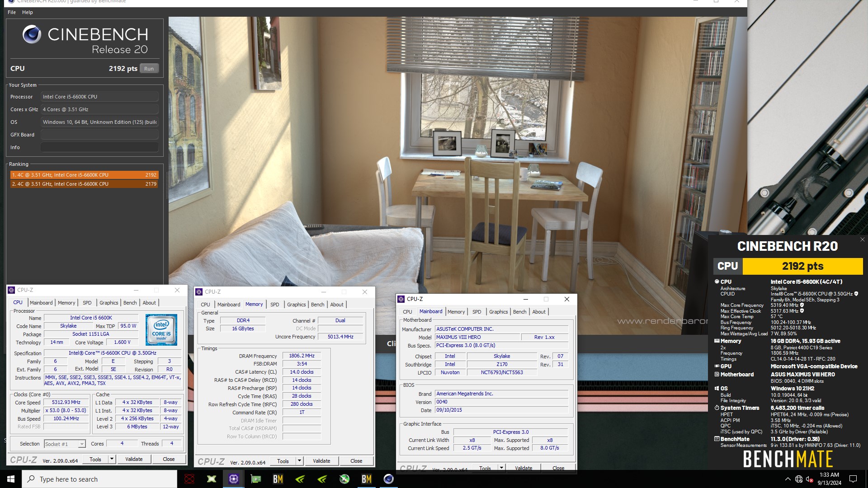
Task: Switch to Bench tab in the first CPU-Z window
Action: click(130, 303)
